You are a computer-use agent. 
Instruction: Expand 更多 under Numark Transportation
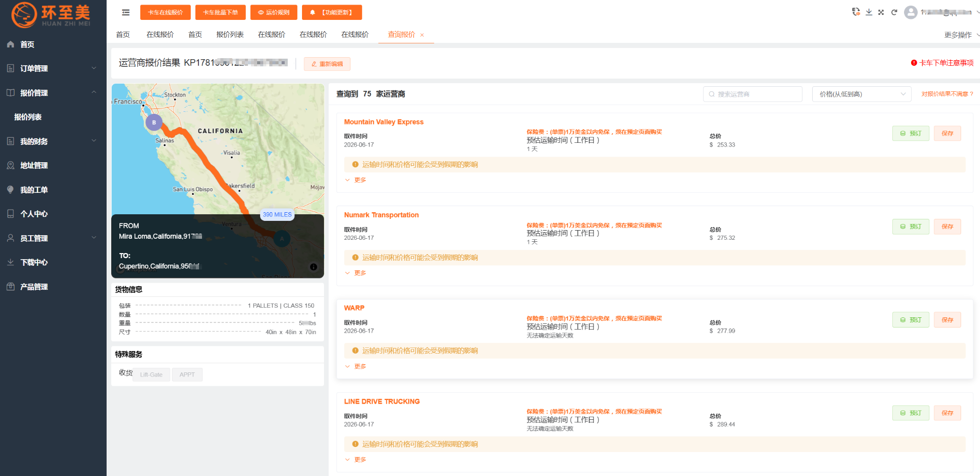pyautogui.click(x=356, y=273)
